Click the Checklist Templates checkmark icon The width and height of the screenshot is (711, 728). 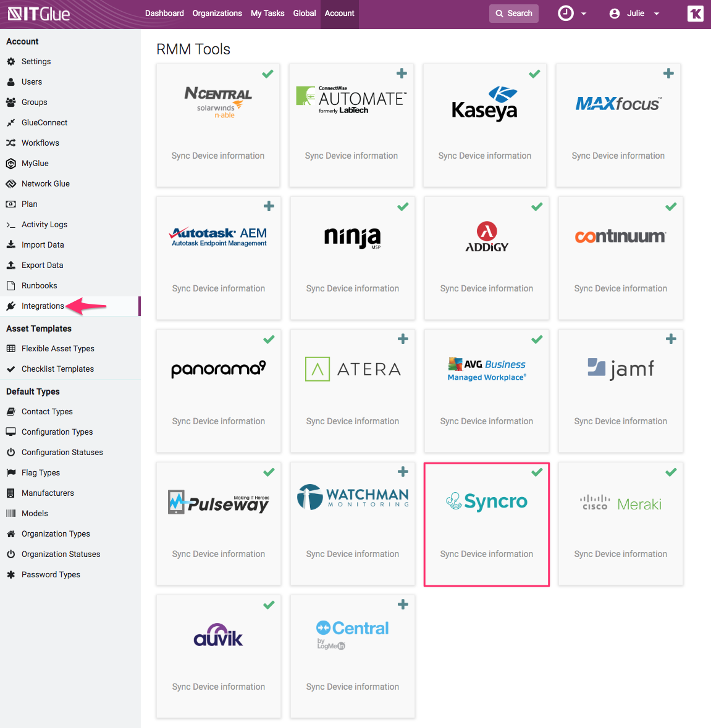(11, 369)
